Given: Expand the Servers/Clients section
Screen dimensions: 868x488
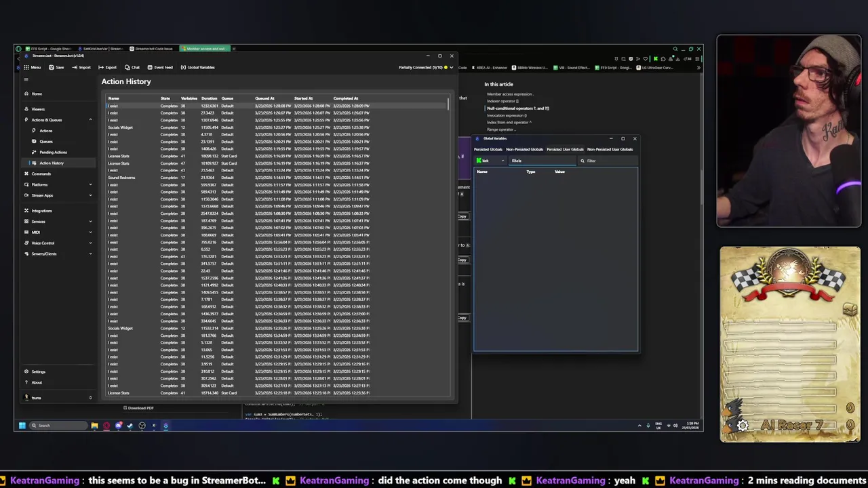Looking at the screenshot, I should [x=58, y=253].
